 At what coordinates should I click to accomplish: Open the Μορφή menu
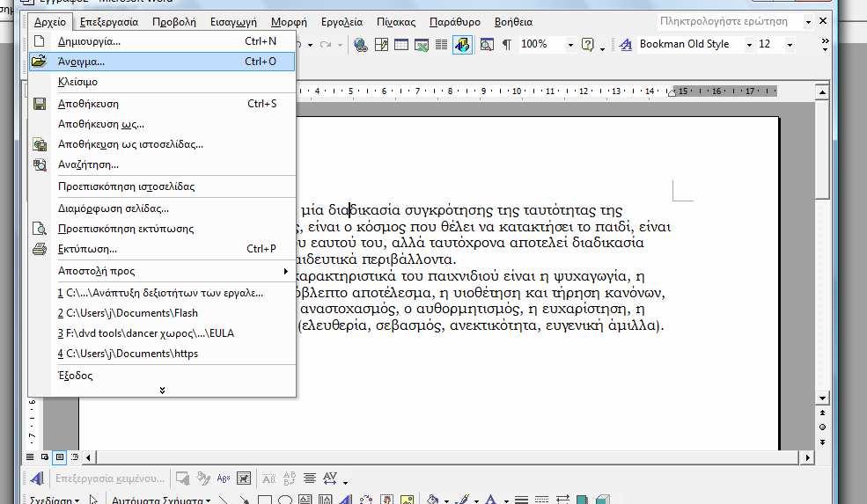[289, 22]
